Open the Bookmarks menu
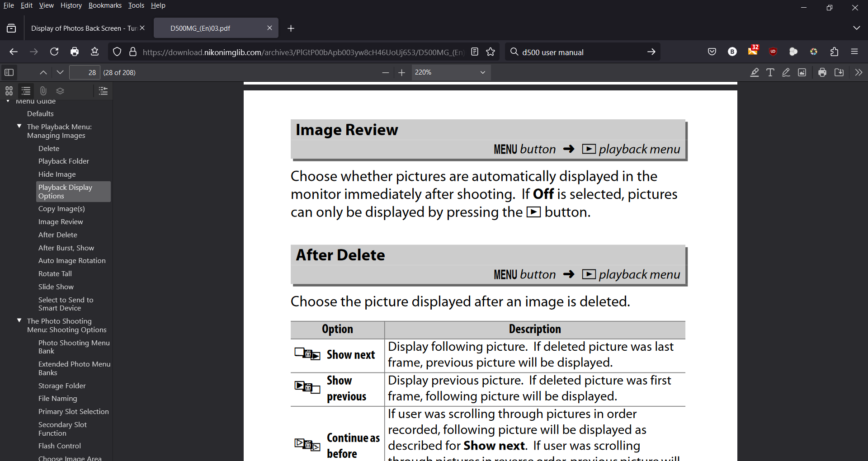Viewport: 868px width, 461px height. point(105,5)
